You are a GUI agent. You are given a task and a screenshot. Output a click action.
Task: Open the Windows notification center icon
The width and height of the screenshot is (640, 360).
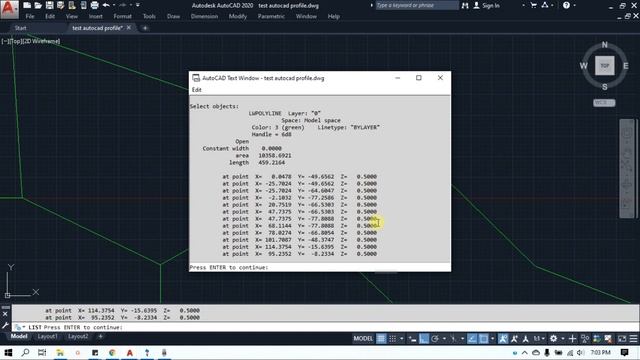tap(624, 353)
